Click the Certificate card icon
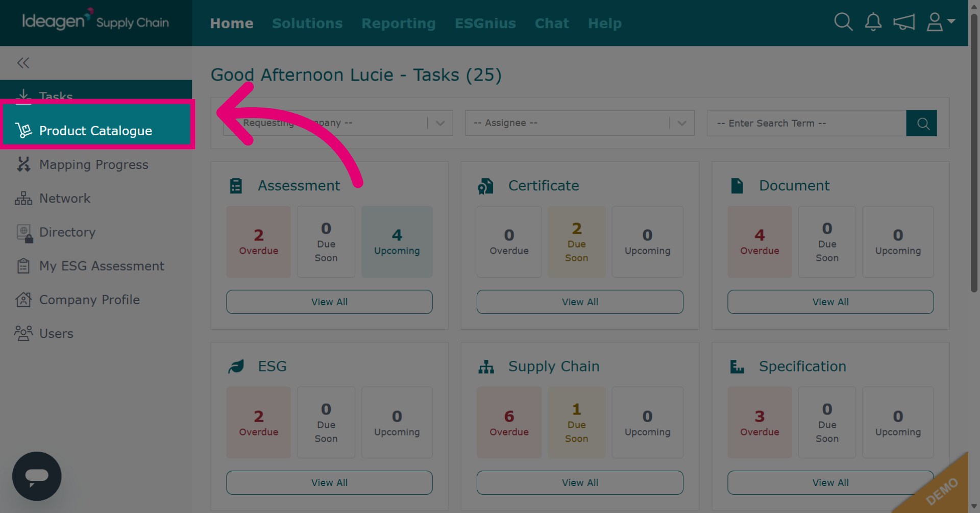980x513 pixels. [485, 186]
